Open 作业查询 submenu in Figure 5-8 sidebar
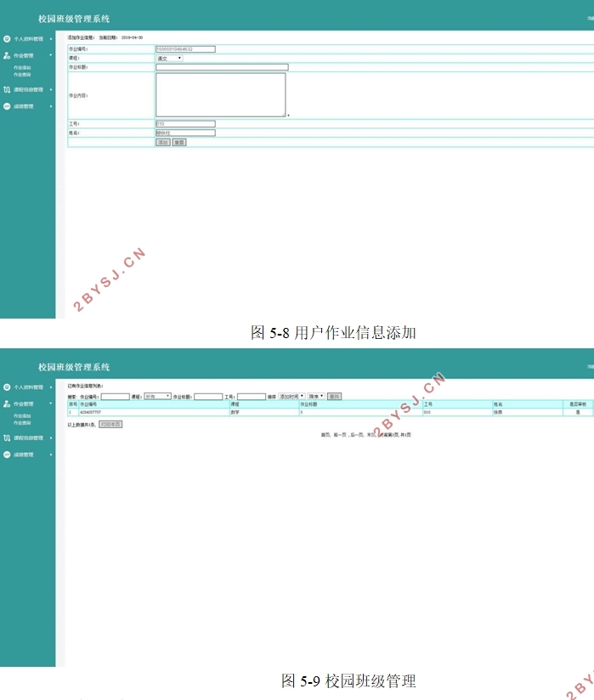The width and height of the screenshot is (594, 700). (22, 74)
